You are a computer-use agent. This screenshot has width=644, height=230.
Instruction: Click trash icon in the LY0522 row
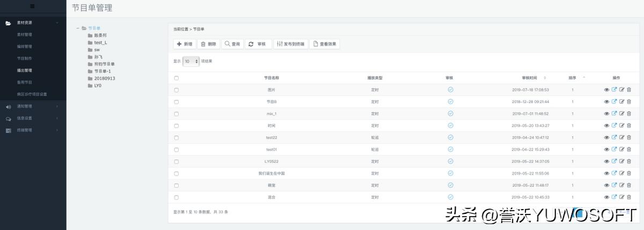point(629,161)
